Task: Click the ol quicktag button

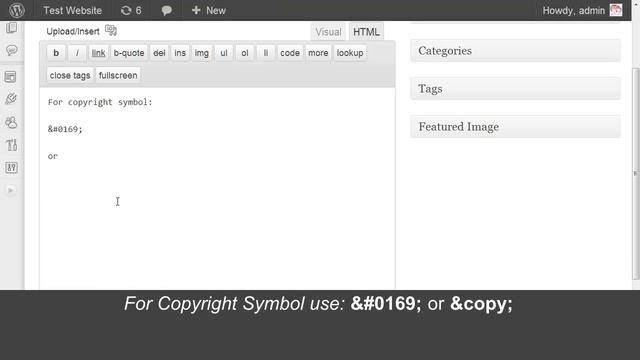Action: coord(244,53)
